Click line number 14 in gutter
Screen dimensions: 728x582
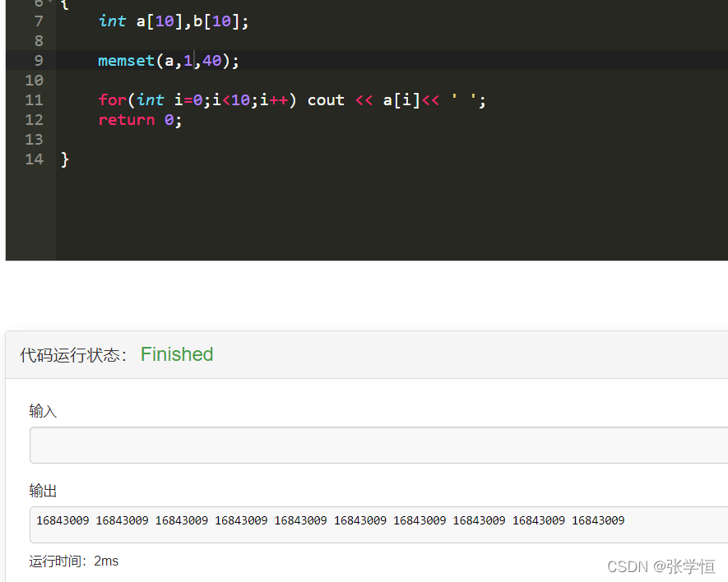coord(34,159)
